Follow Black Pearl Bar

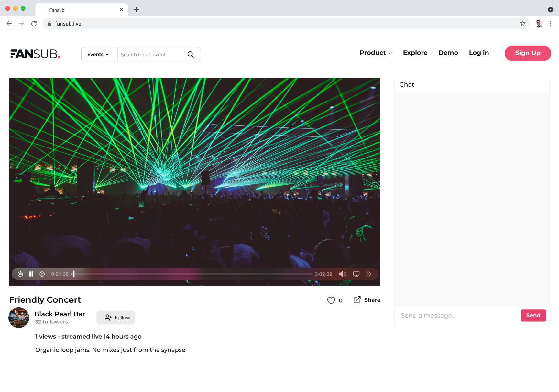(x=116, y=318)
